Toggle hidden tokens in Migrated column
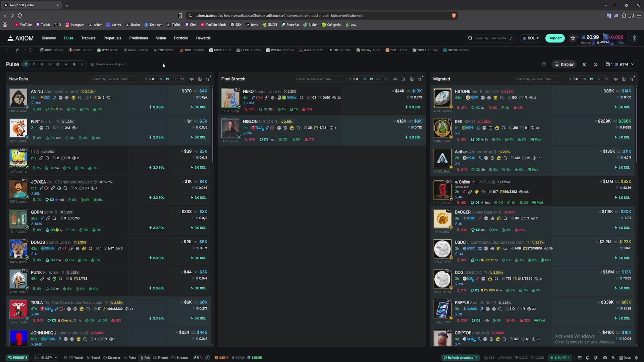644x362 pixels. (624, 79)
